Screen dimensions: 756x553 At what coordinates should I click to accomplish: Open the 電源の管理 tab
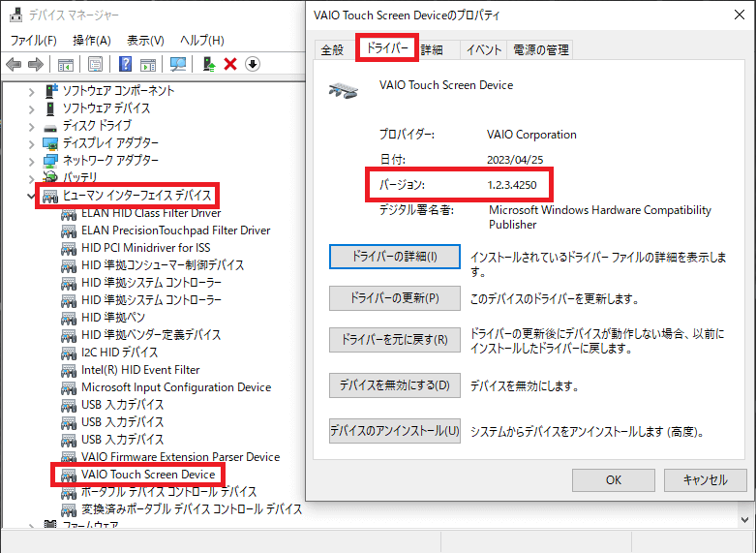540,49
